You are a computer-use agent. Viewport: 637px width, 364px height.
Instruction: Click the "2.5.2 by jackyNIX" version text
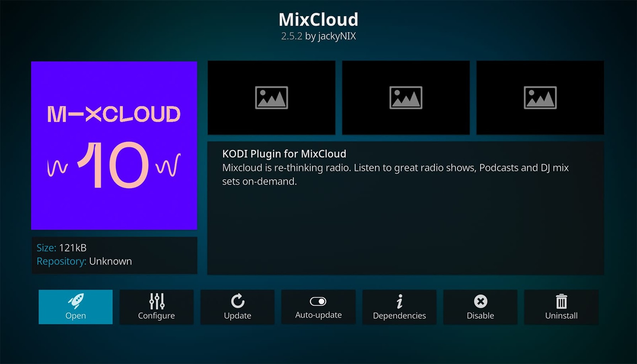318,36
